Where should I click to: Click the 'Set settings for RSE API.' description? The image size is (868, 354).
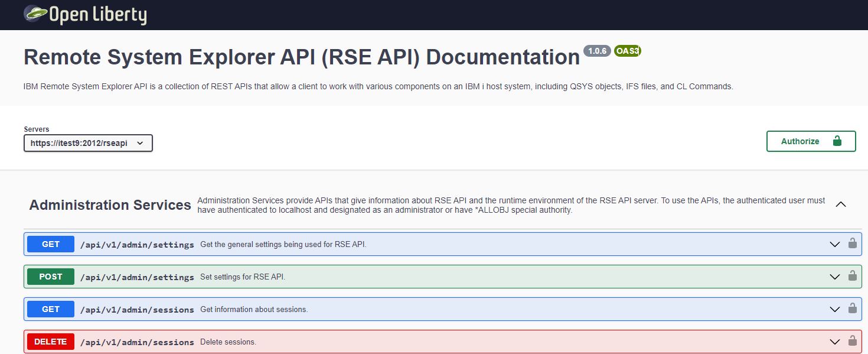[243, 277]
